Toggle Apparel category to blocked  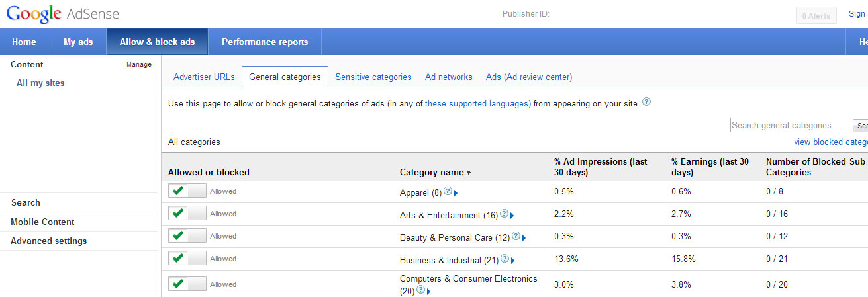(187, 191)
